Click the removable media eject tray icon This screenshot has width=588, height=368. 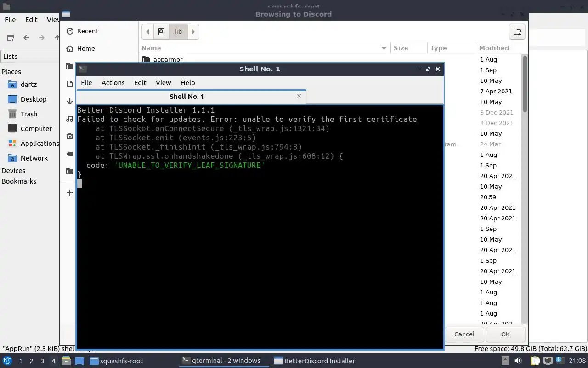click(x=505, y=361)
